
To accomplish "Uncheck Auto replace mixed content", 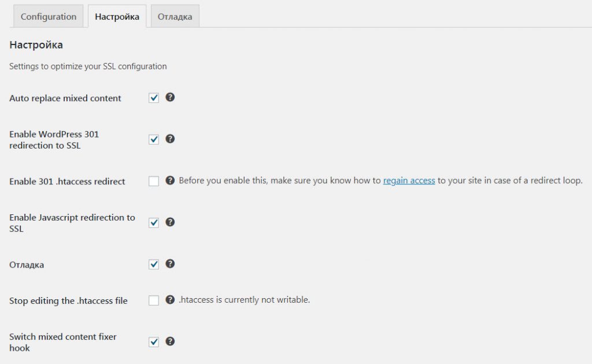I will pos(154,98).
